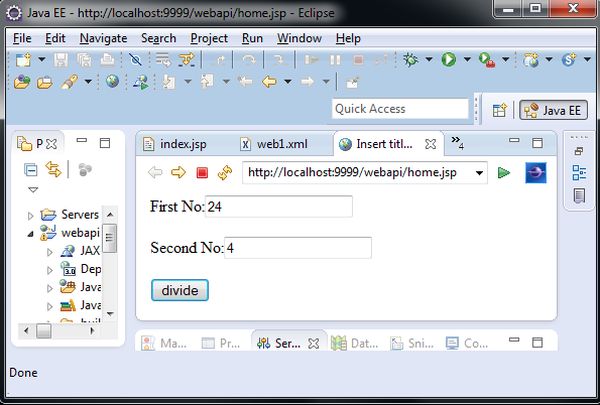Open the New wizard dropdown arrow

coord(42,59)
